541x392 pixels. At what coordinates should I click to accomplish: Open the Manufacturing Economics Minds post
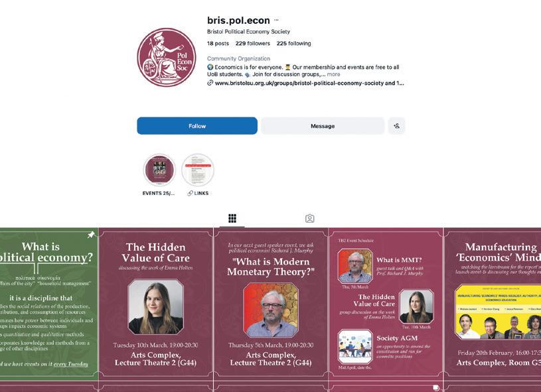point(493,304)
